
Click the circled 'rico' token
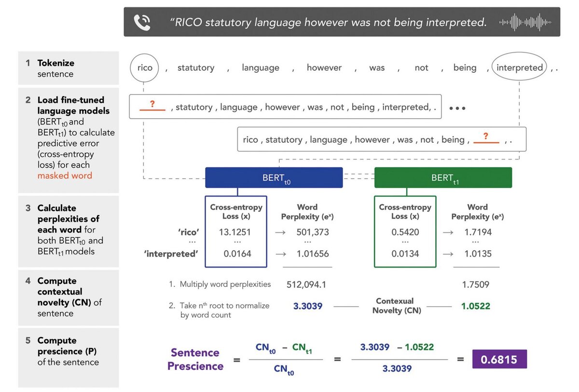pyautogui.click(x=144, y=68)
